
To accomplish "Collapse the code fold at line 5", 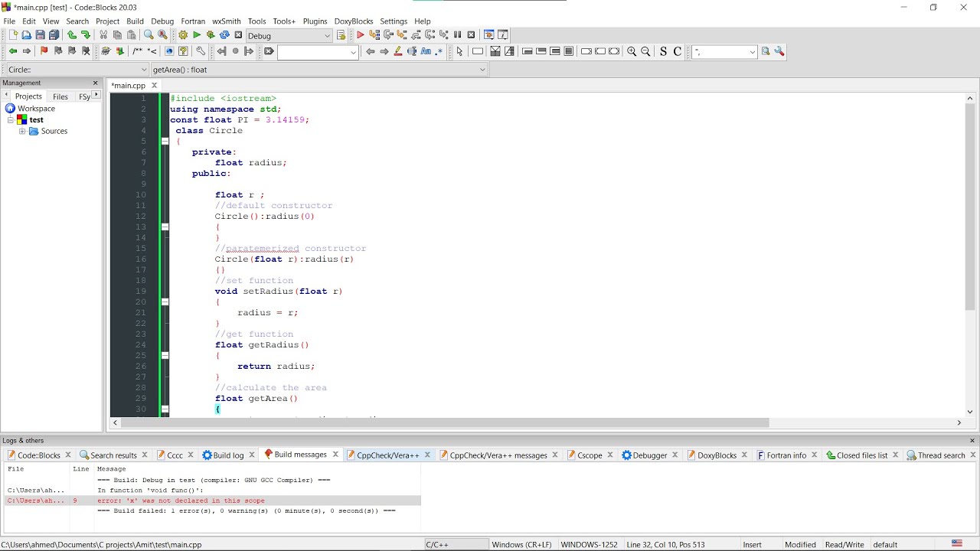I will pyautogui.click(x=165, y=142).
